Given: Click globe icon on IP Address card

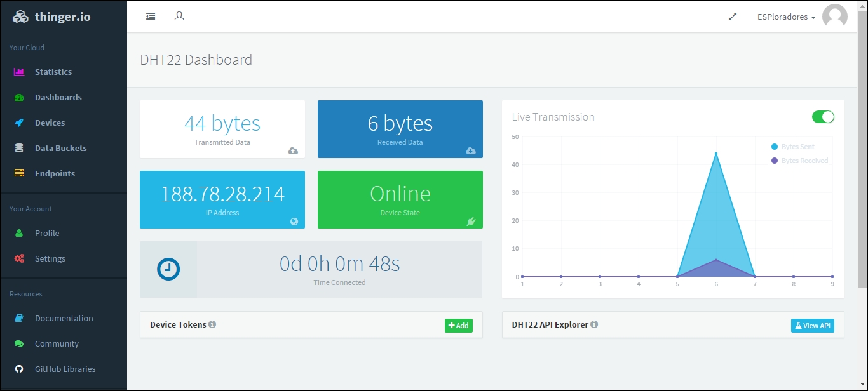Looking at the screenshot, I should coord(294,221).
